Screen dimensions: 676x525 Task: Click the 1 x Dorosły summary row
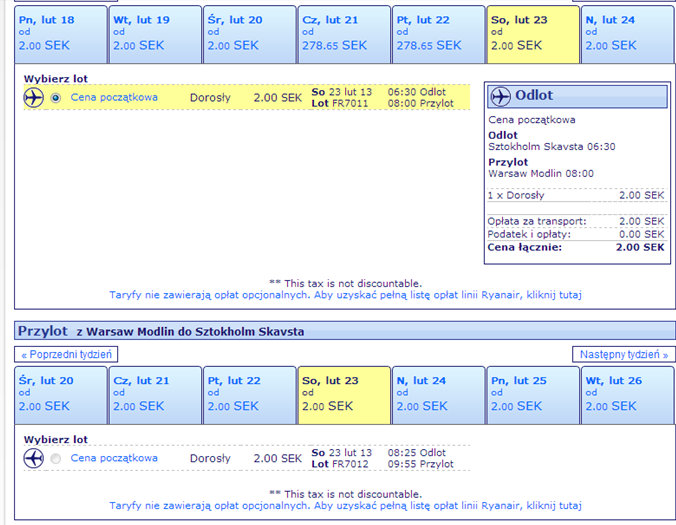pos(576,195)
